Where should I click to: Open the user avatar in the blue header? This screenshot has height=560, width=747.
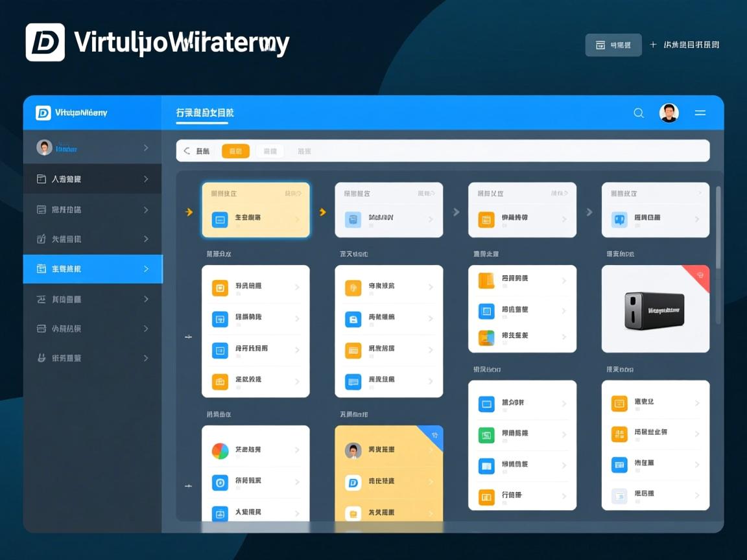pos(669,113)
